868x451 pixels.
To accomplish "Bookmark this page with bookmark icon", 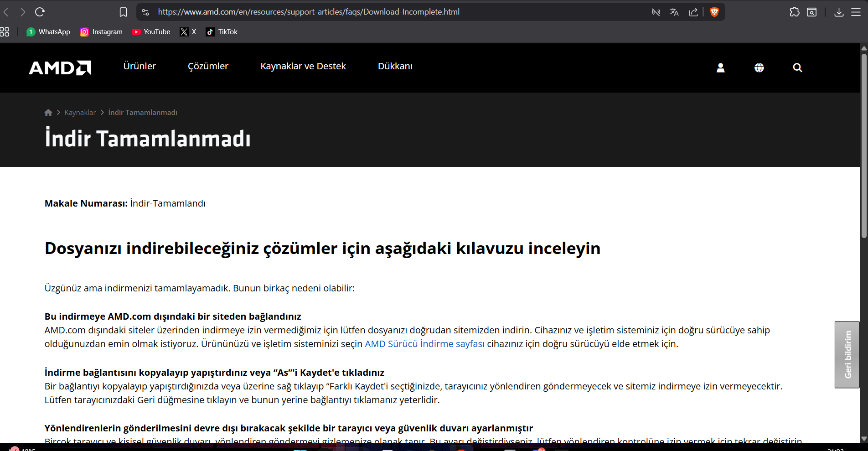I will pyautogui.click(x=123, y=12).
